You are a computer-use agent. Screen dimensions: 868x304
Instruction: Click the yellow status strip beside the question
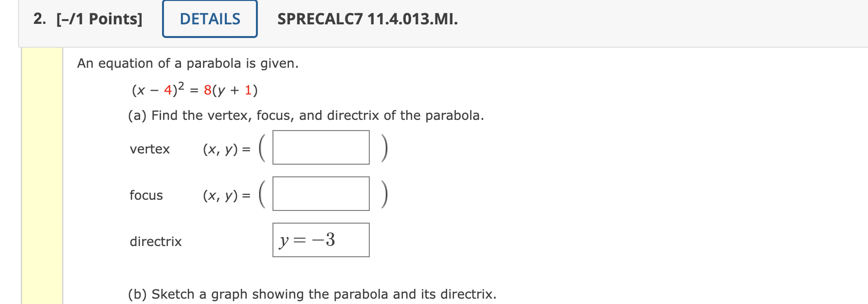[x=42, y=171]
